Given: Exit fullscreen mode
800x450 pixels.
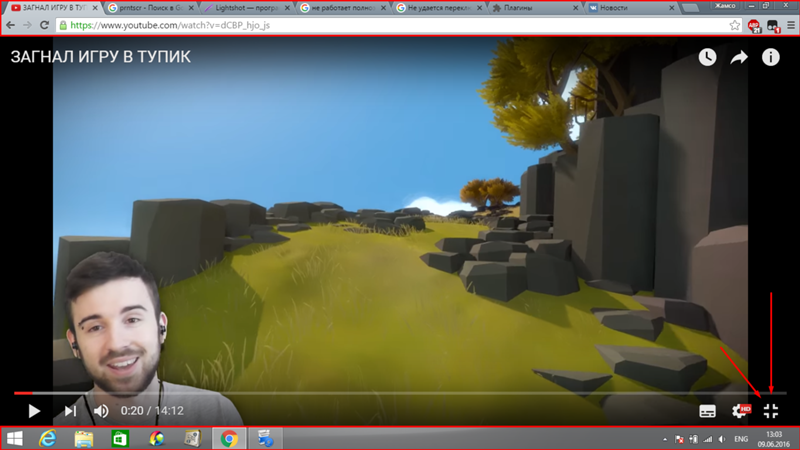Looking at the screenshot, I should coord(771,411).
